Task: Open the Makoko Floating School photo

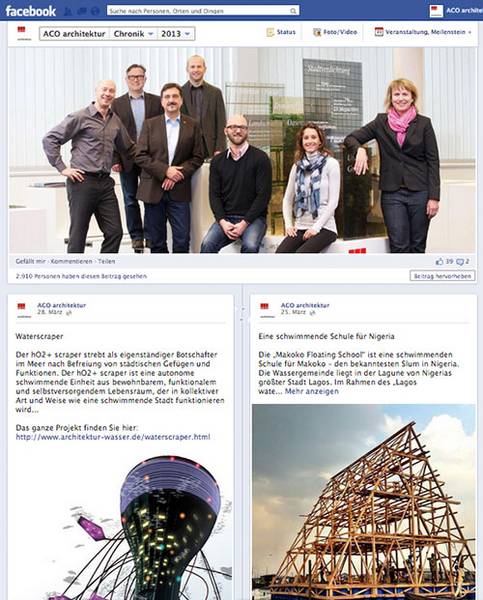Action: [x=364, y=502]
